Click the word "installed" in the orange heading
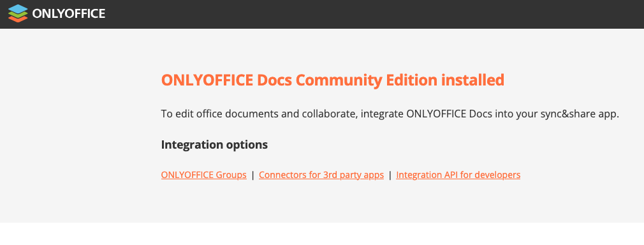The image size is (644, 245). [x=472, y=80]
